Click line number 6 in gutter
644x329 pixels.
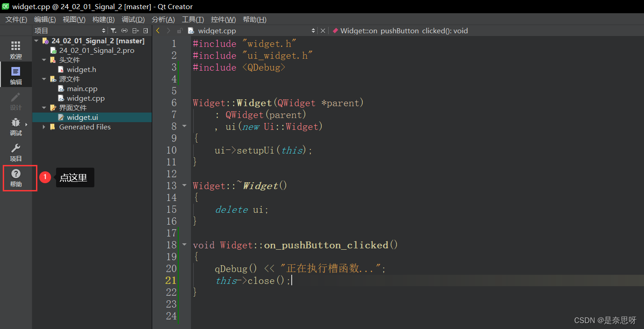[x=174, y=103]
